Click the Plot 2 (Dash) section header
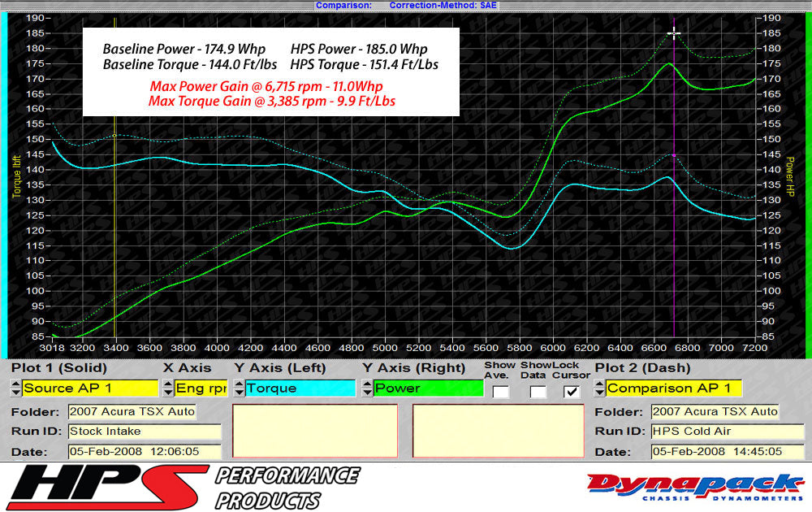The height and width of the screenshot is (512, 812). [640, 367]
